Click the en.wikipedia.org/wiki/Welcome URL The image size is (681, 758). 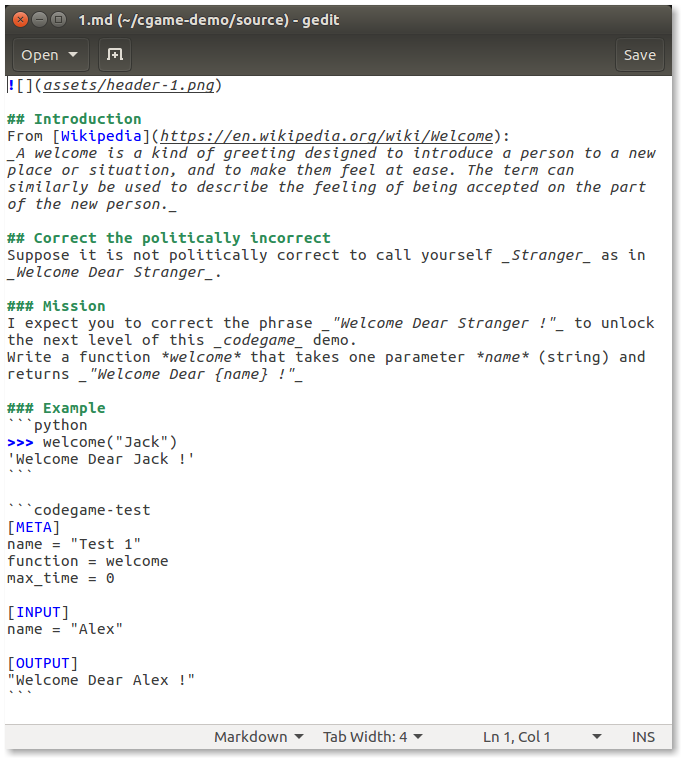tap(327, 136)
